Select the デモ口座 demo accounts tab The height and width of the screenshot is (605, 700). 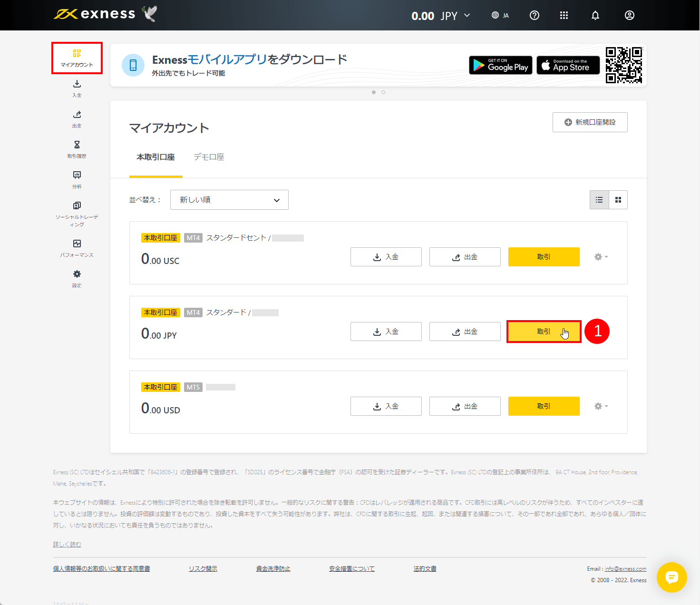209,157
